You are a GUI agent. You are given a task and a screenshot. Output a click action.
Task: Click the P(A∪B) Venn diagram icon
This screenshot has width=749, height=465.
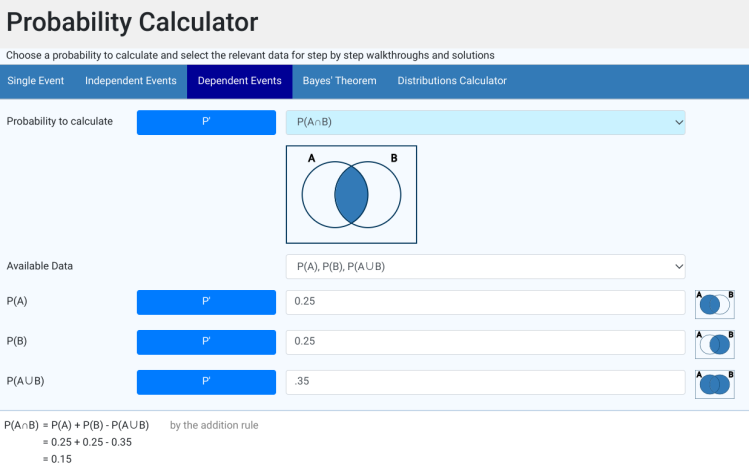pyautogui.click(x=714, y=383)
